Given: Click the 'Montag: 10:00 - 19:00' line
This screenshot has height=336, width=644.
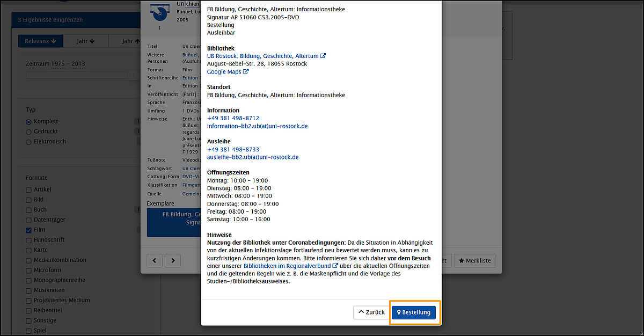Looking at the screenshot, I should pyautogui.click(x=238, y=181).
